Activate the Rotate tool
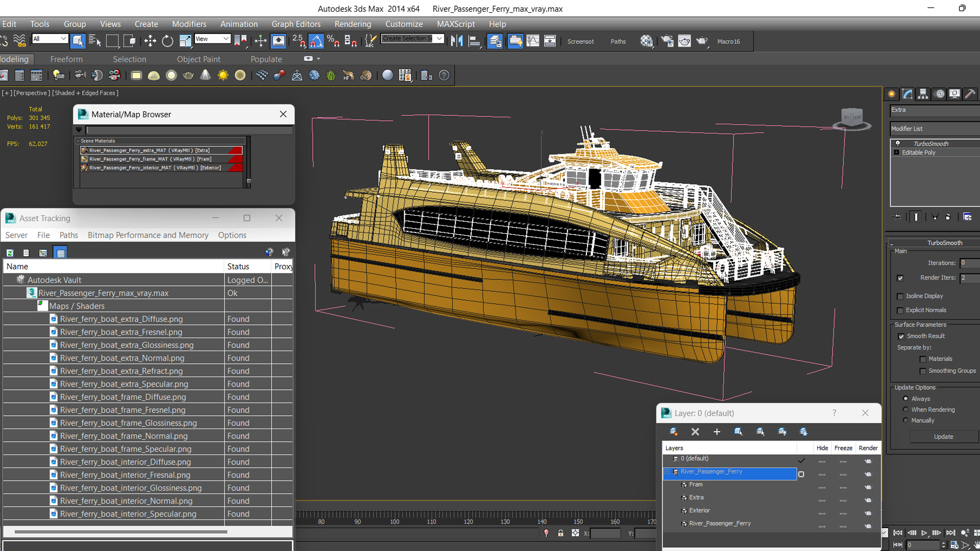This screenshot has height=551, width=980. (167, 41)
